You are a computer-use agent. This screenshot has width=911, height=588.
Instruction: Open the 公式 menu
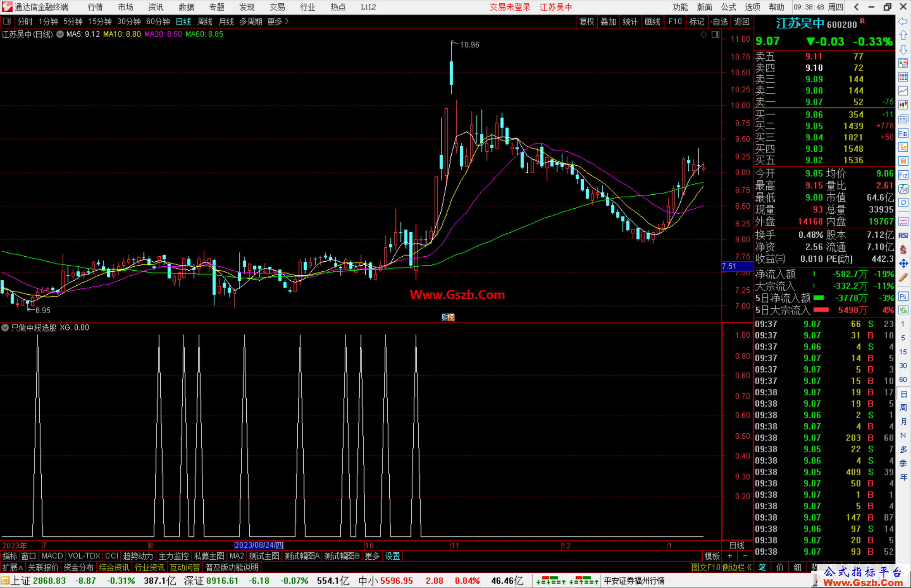[728, 7]
